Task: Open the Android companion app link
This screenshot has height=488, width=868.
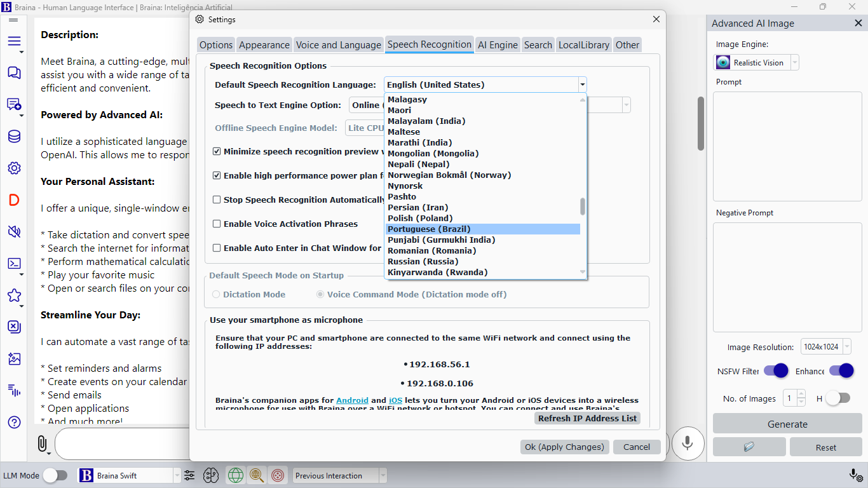Action: click(x=352, y=400)
